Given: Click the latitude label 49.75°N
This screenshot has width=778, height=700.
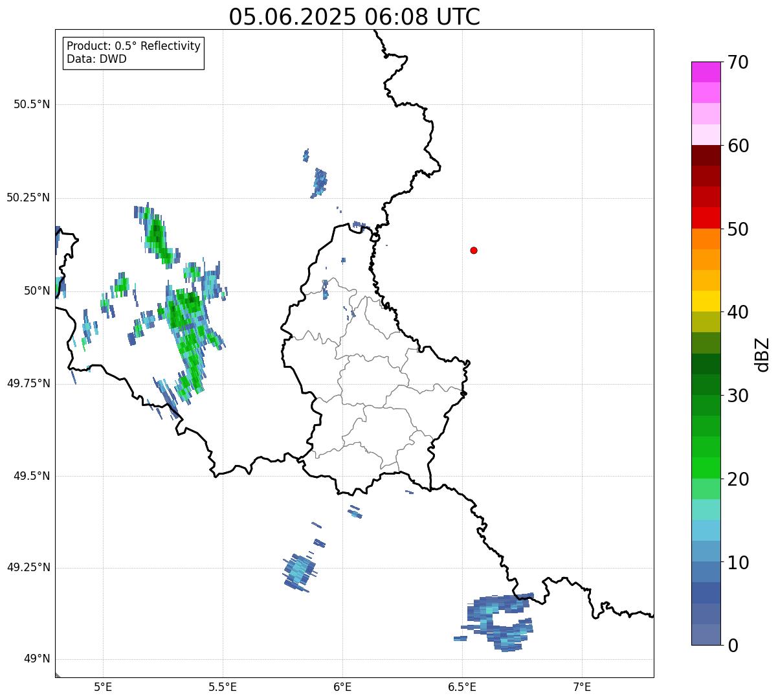Looking at the screenshot, I should (x=28, y=383).
